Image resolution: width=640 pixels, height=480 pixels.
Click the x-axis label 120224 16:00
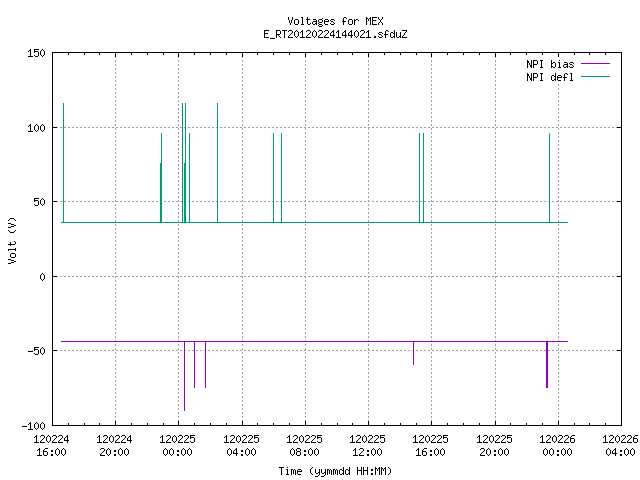tap(51, 446)
